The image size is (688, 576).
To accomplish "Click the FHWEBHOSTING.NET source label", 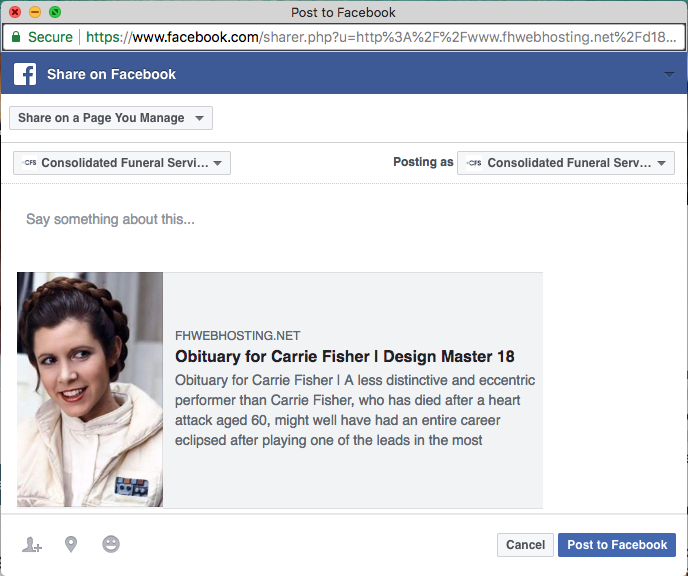I will click(x=237, y=336).
